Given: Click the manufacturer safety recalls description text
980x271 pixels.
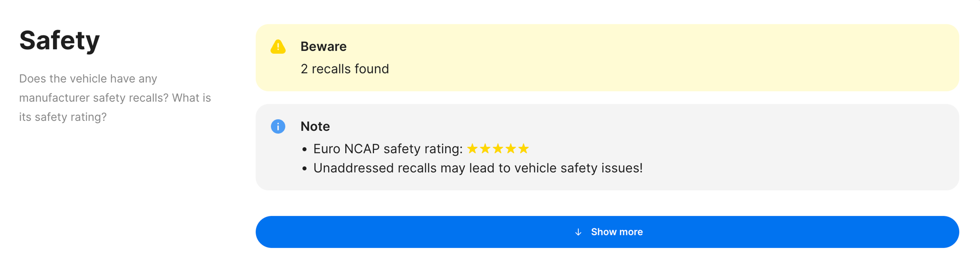Looking at the screenshot, I should (115, 98).
